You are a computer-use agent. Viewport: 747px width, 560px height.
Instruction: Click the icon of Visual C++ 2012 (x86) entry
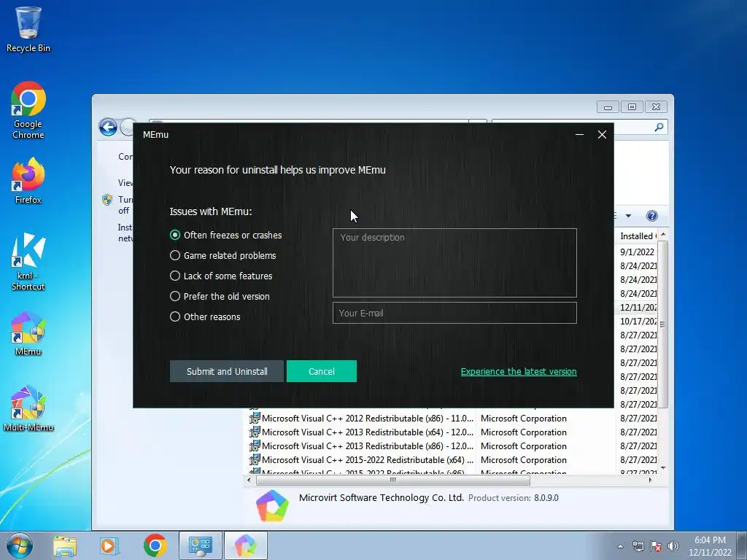(255, 418)
